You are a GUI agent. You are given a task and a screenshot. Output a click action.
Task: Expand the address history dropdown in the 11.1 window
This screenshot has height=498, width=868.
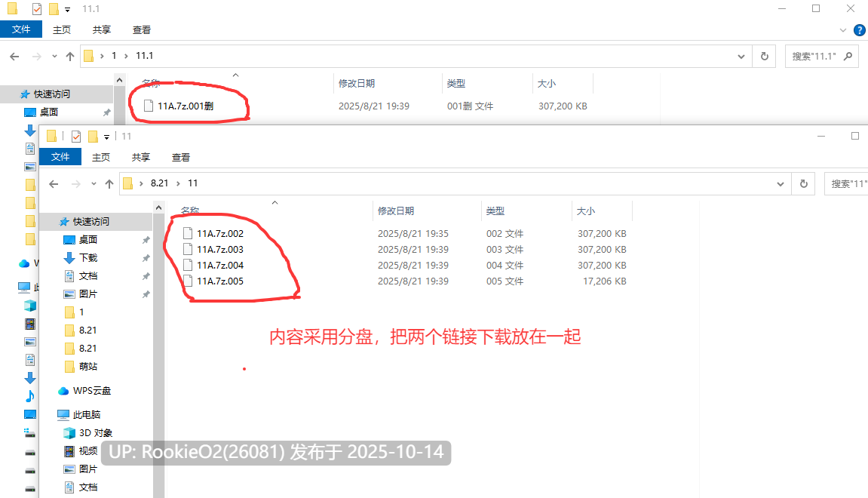tap(741, 57)
